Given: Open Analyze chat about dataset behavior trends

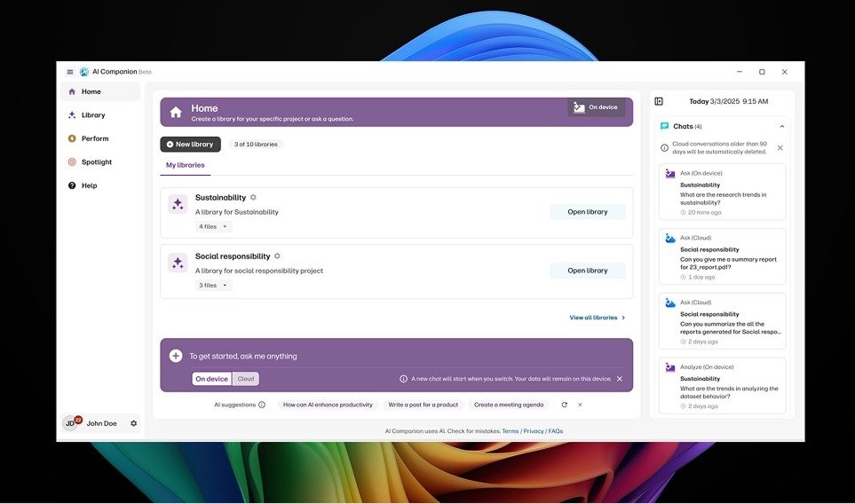Looking at the screenshot, I should pyautogui.click(x=723, y=386).
